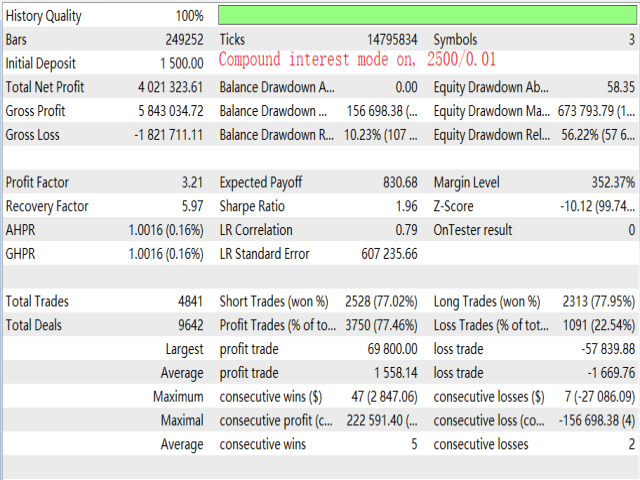640x480 pixels.
Task: Click Maximal consecutive profit value 222 591.40
Action: (382, 420)
